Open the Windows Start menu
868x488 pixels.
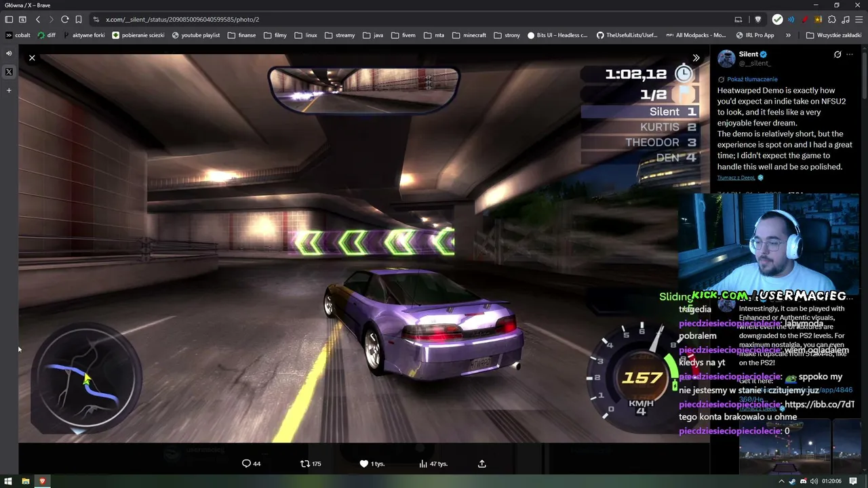click(9, 481)
